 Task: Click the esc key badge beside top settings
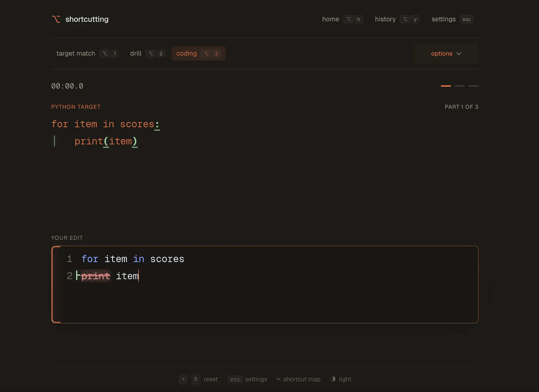coord(467,19)
